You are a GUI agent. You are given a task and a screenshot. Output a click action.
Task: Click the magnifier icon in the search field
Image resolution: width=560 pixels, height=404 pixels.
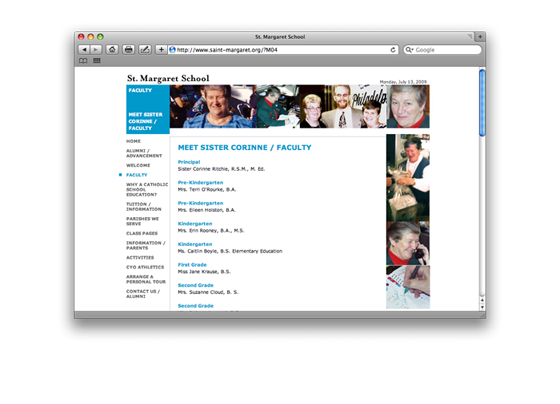[x=409, y=50]
